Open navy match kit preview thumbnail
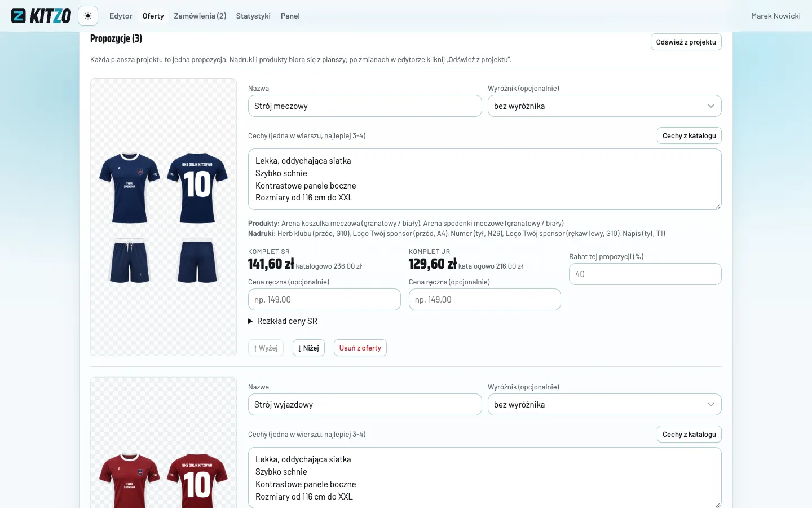Image resolution: width=812 pixels, height=508 pixels. [x=164, y=217]
